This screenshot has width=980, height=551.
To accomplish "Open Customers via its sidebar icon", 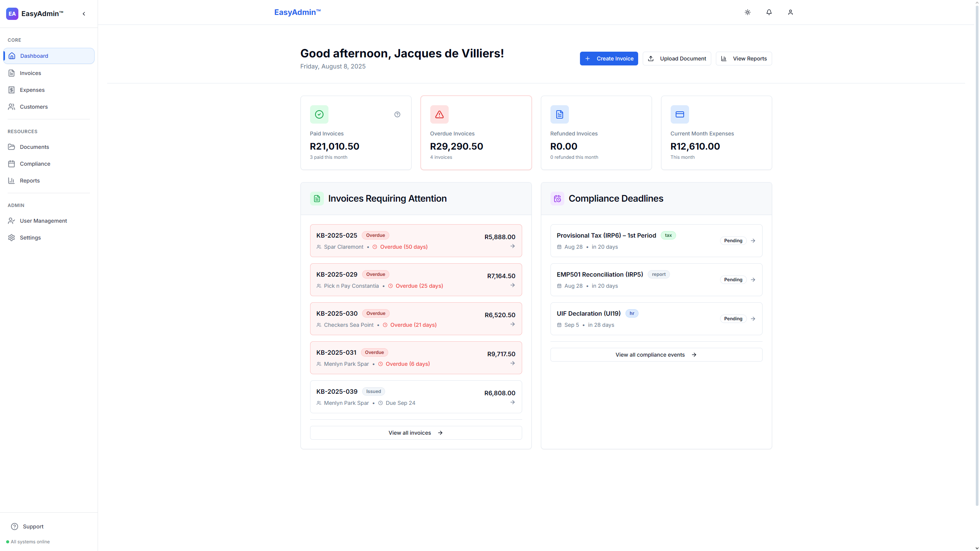I will (12, 107).
